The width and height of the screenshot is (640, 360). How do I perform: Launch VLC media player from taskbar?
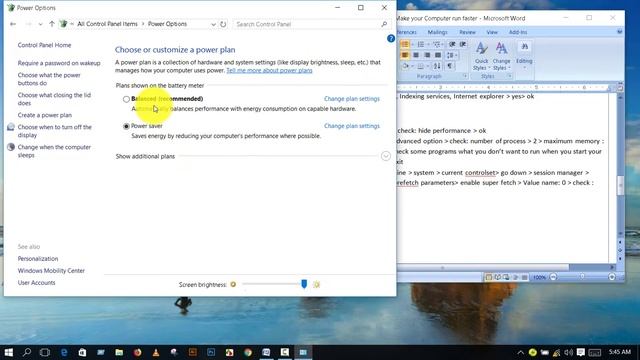pos(156,352)
